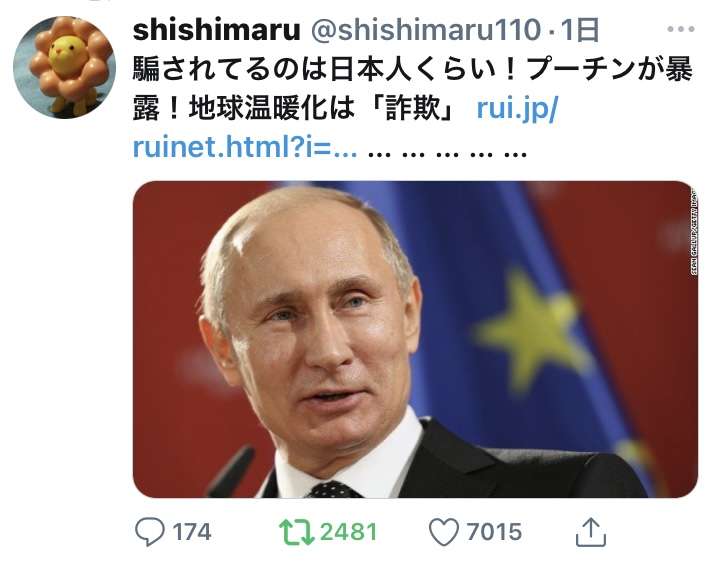The width and height of the screenshot is (716, 561).
Task: Open shishimaru's lion doughnut avatar
Action: [64, 68]
